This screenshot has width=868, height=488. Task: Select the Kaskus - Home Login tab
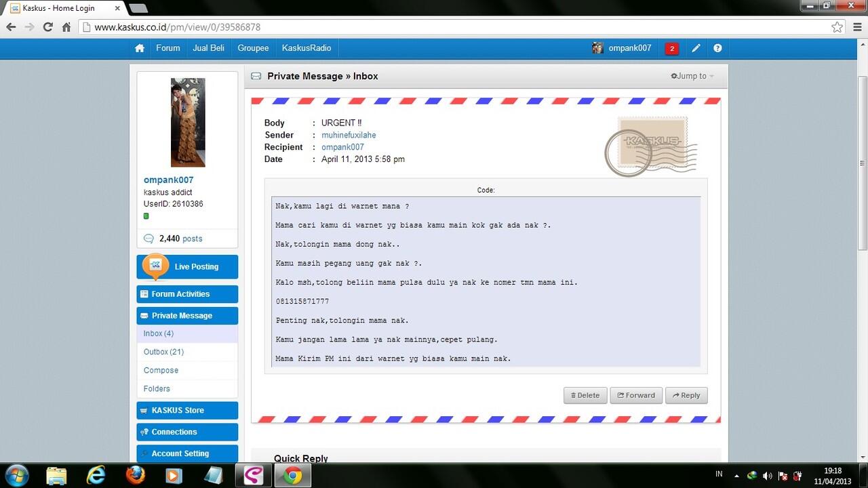[64, 8]
